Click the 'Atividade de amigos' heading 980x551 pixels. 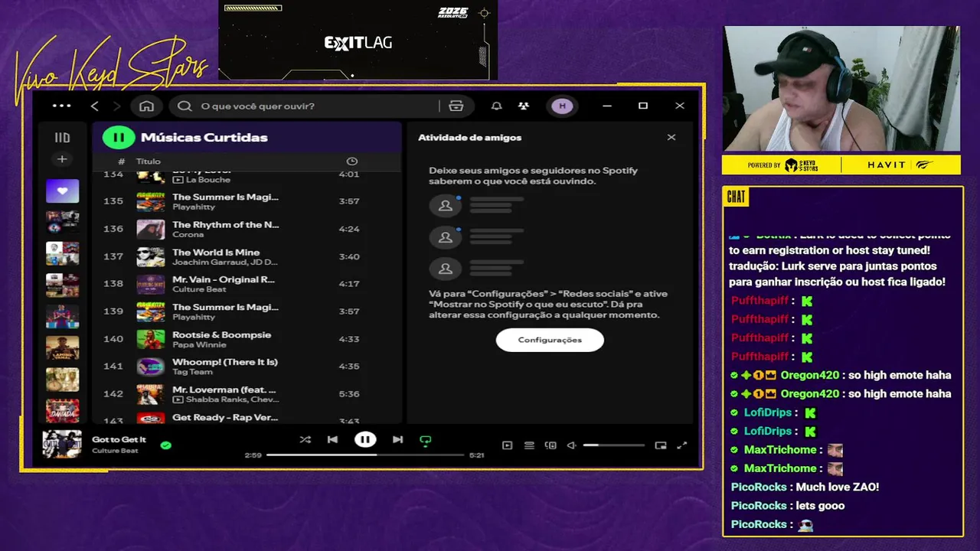[x=470, y=138]
